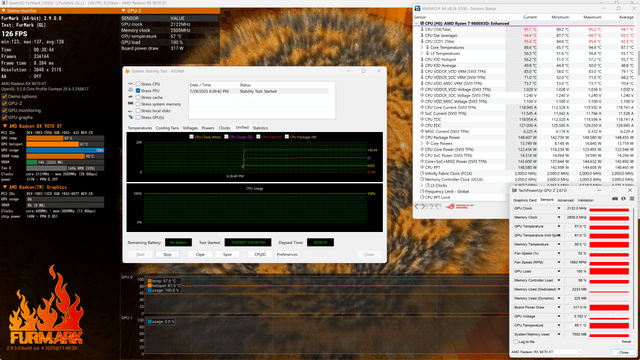Switch to the Voltages tab

tap(190, 128)
